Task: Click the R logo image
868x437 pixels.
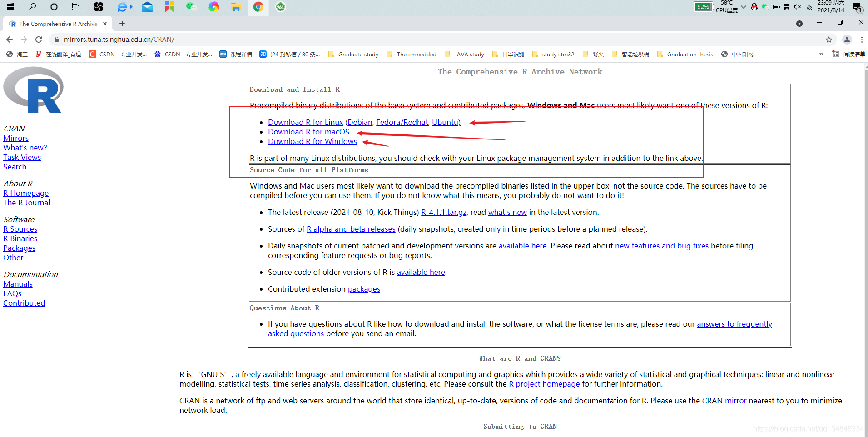Action: tap(33, 90)
